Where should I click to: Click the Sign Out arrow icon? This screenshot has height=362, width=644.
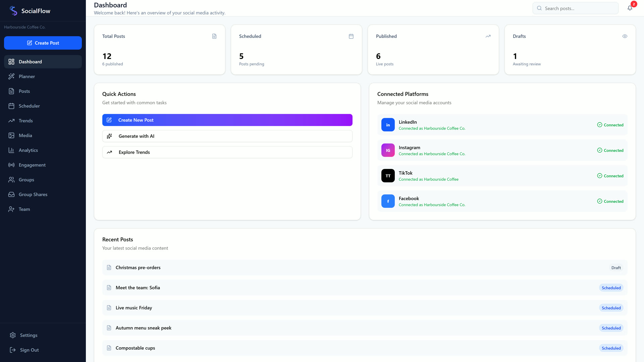coord(13,350)
